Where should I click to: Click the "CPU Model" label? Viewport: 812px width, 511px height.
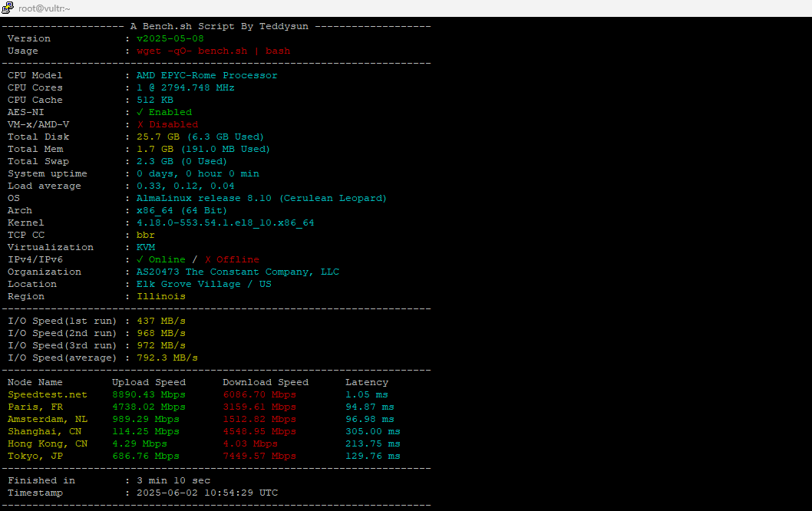coord(35,76)
